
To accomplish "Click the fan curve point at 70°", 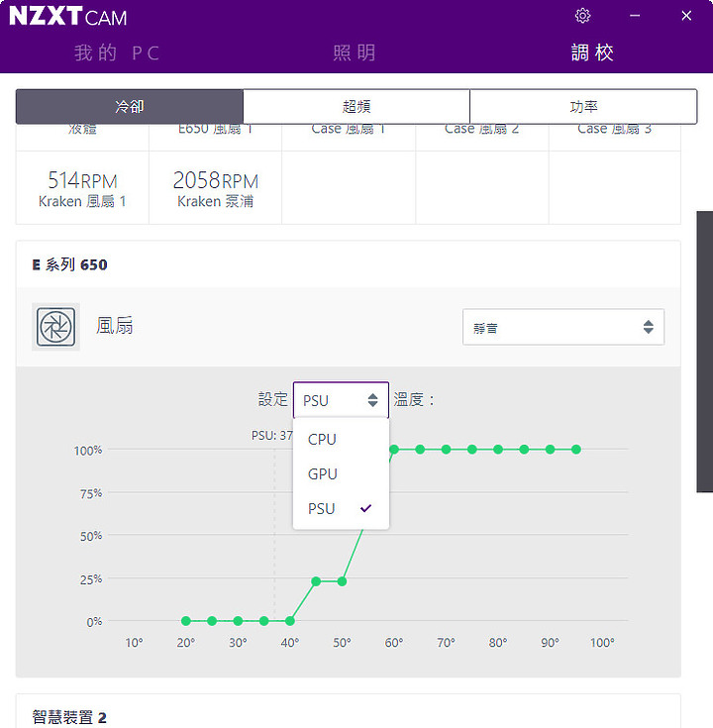I will [x=446, y=450].
